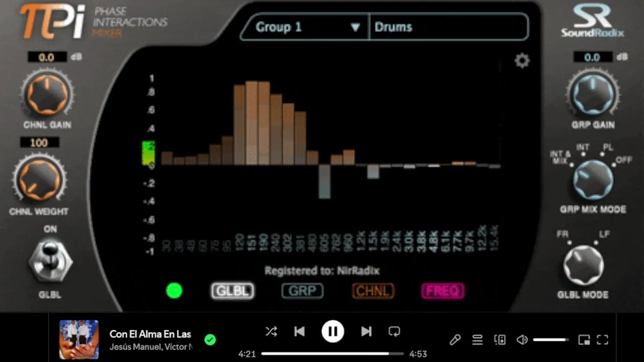Select the OFF group mix mode
This screenshot has width=644, height=362.
tap(624, 160)
